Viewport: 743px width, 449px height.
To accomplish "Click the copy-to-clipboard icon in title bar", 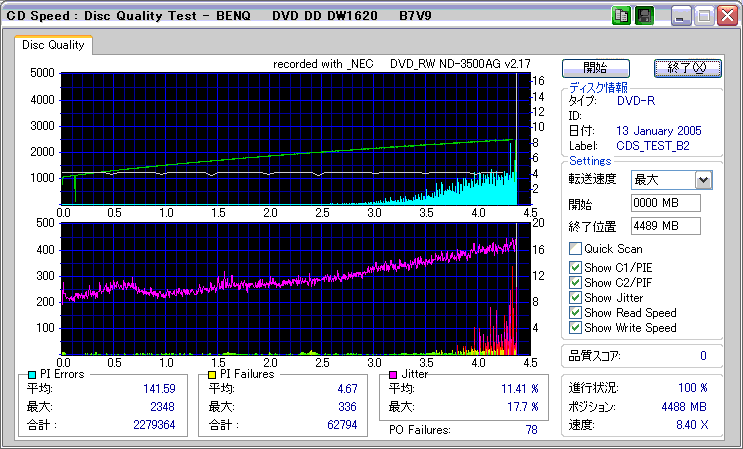I will coord(621,15).
